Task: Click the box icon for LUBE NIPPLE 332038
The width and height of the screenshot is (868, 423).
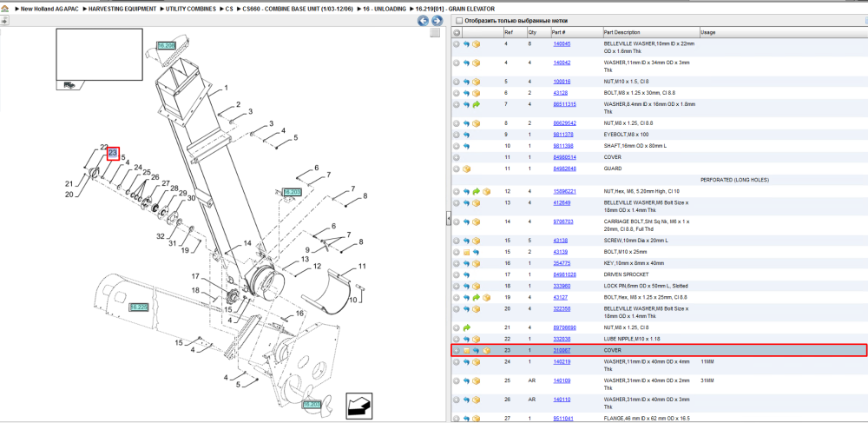Action: point(476,340)
